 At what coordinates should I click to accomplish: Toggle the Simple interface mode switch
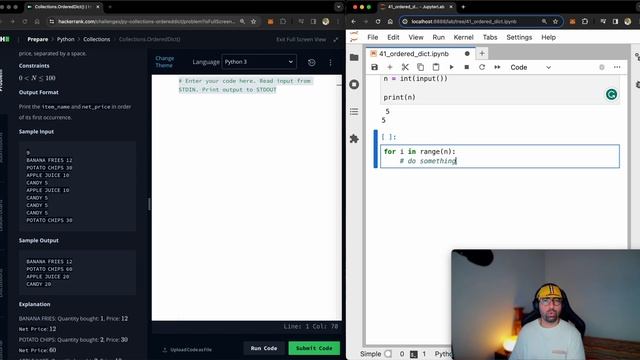(388, 354)
